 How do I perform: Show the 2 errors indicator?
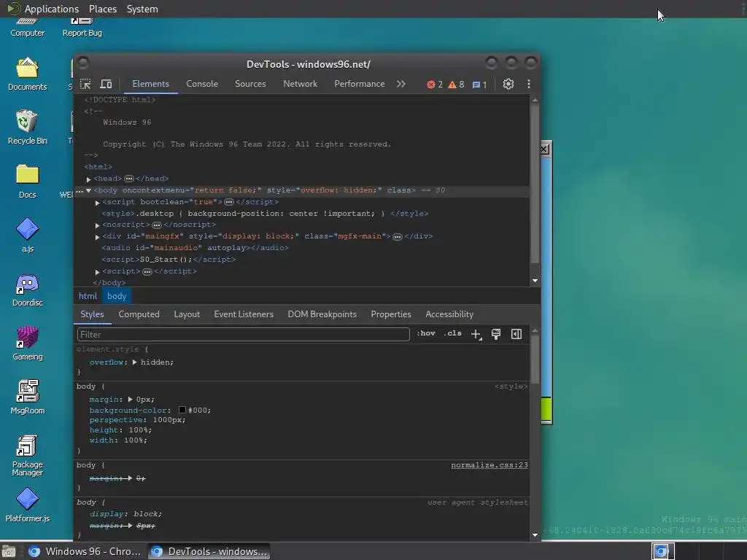point(435,85)
